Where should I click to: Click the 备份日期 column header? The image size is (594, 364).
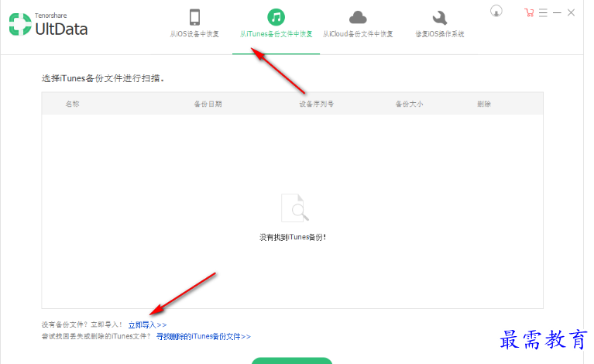(208, 104)
